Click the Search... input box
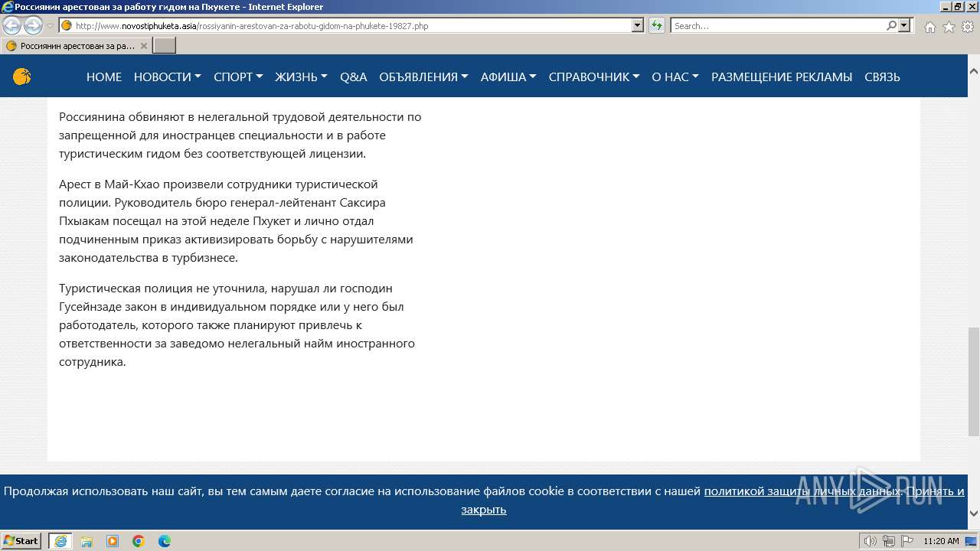The image size is (980, 551). 777,25
